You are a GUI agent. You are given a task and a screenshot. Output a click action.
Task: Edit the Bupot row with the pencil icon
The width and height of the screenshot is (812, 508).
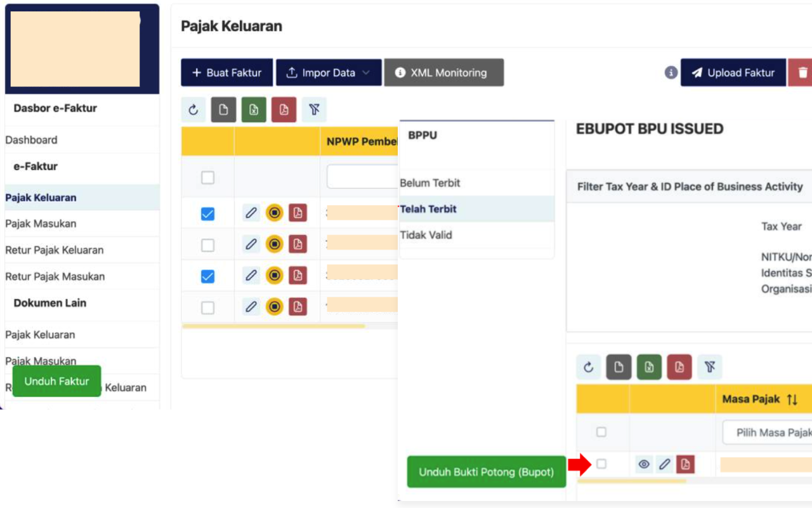click(x=664, y=464)
